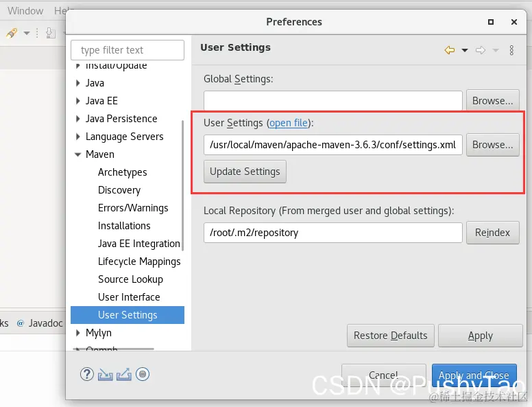The image size is (532, 407).
Task: Select Discovery under Maven
Action: click(119, 190)
